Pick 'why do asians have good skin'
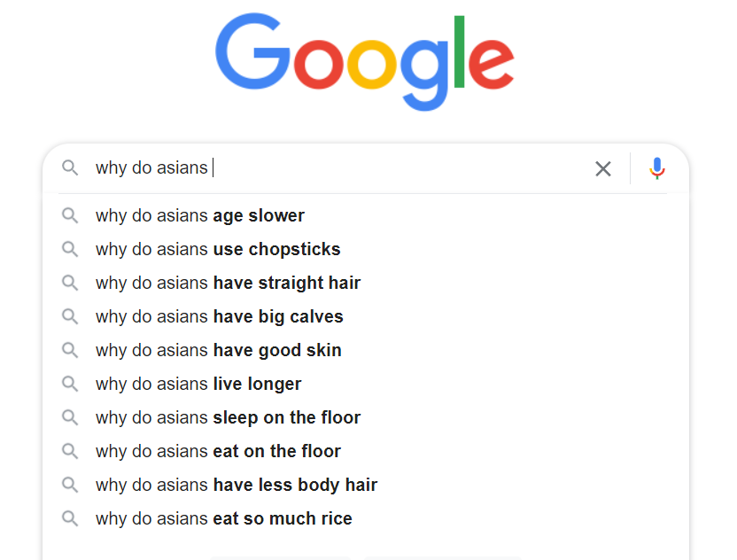Image resolution: width=737 pixels, height=560 pixels. (366, 350)
